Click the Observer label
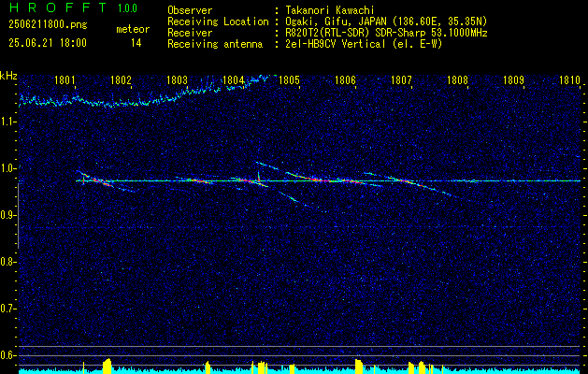Screen dimensions: 588x374 [x=190, y=10]
